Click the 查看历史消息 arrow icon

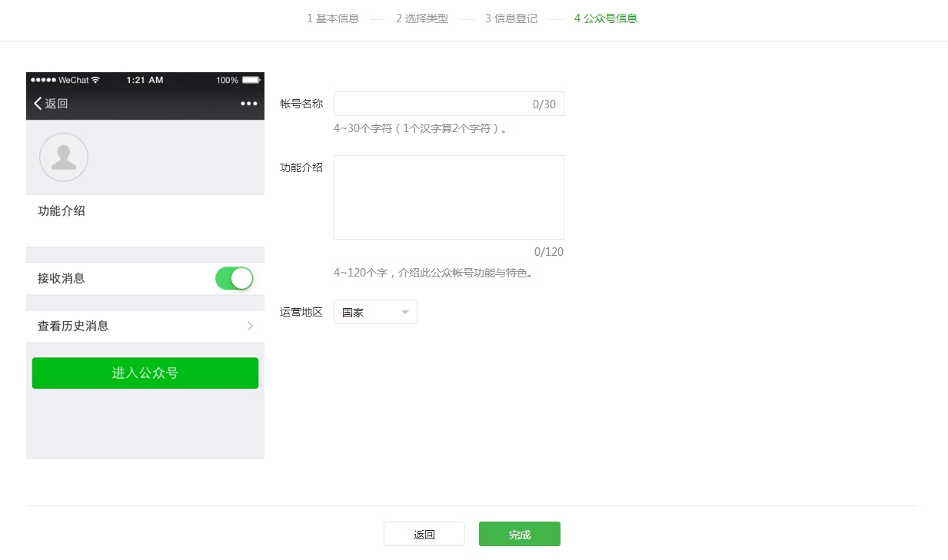click(x=249, y=326)
